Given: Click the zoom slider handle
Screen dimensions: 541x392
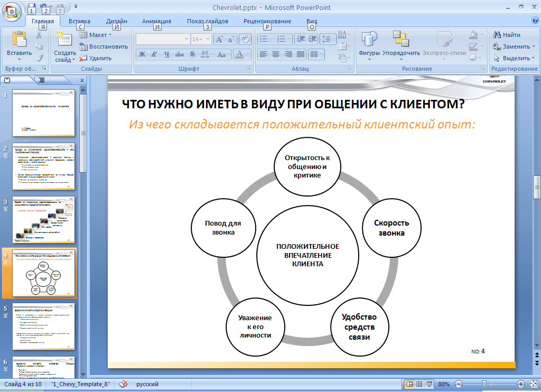Looking at the screenshot, I should [x=484, y=384].
